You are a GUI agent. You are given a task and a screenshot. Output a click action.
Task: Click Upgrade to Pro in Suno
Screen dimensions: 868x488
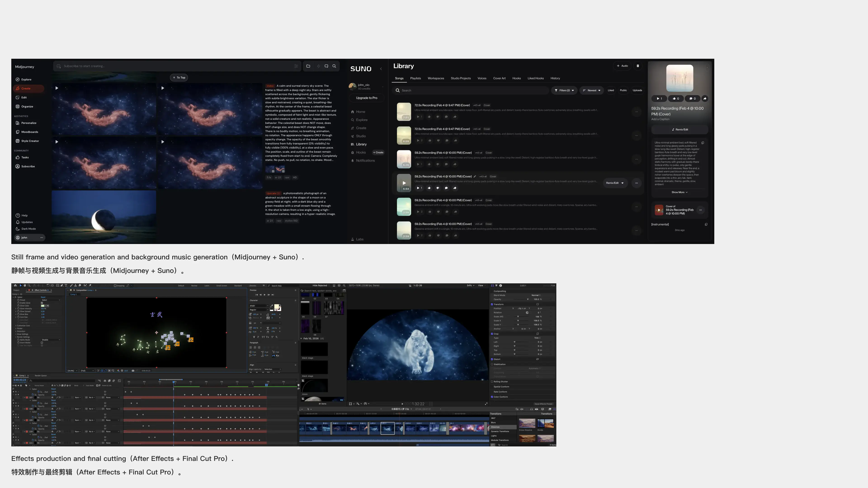tap(367, 98)
